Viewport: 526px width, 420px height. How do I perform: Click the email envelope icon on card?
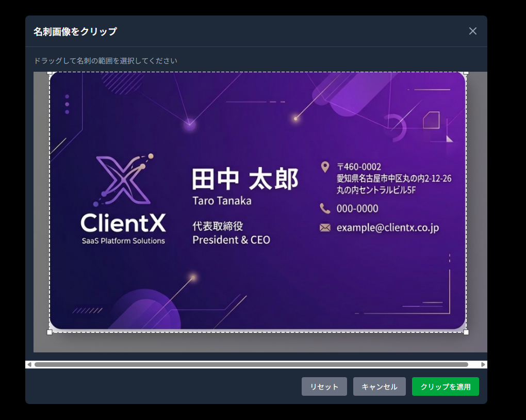tap(325, 228)
